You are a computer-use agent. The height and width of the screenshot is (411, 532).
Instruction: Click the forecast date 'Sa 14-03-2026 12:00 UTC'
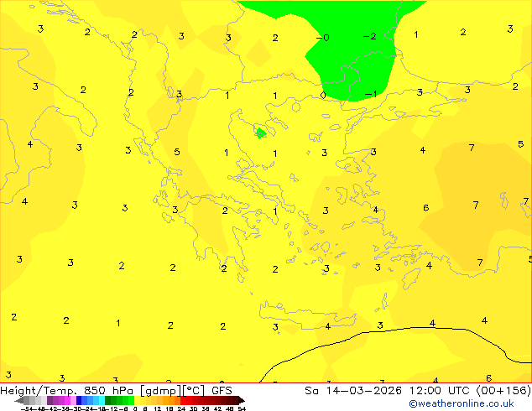pos(389,391)
